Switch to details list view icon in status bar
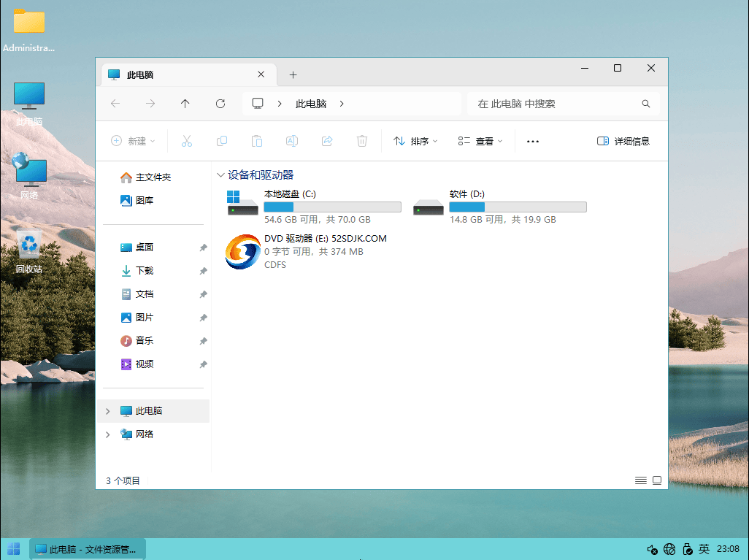 (x=640, y=480)
